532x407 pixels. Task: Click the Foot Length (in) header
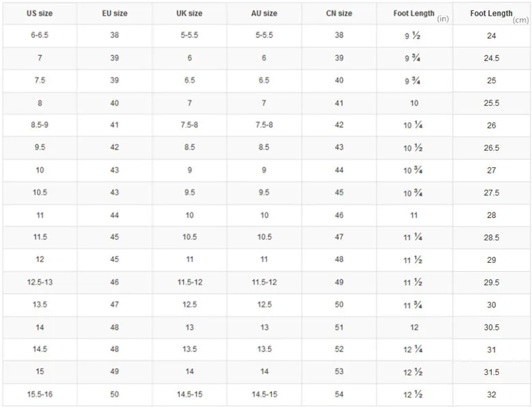click(414, 14)
